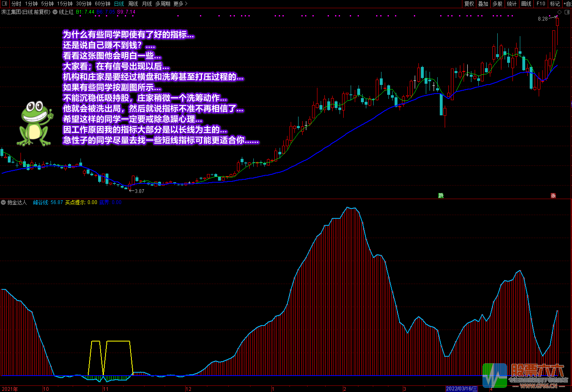Click the 统计 statistics button
Viewport: 572px width, 392px height.
click(512, 4)
